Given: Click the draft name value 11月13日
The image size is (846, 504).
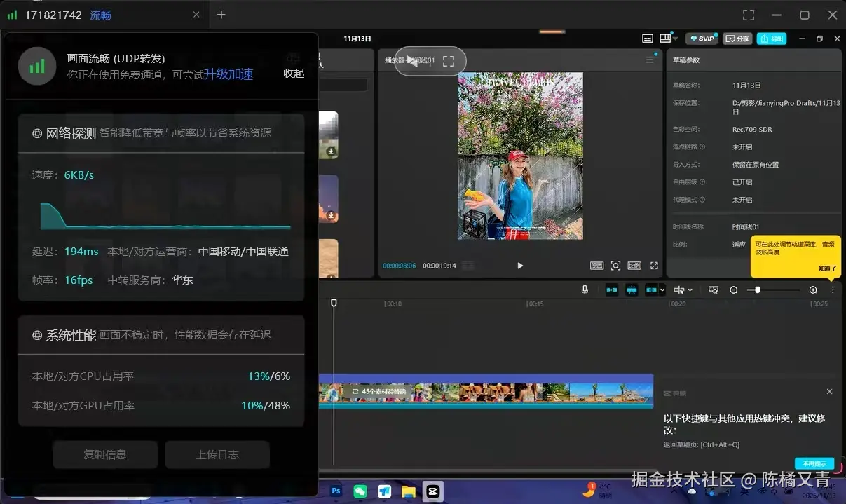Looking at the screenshot, I should pyautogui.click(x=746, y=86).
